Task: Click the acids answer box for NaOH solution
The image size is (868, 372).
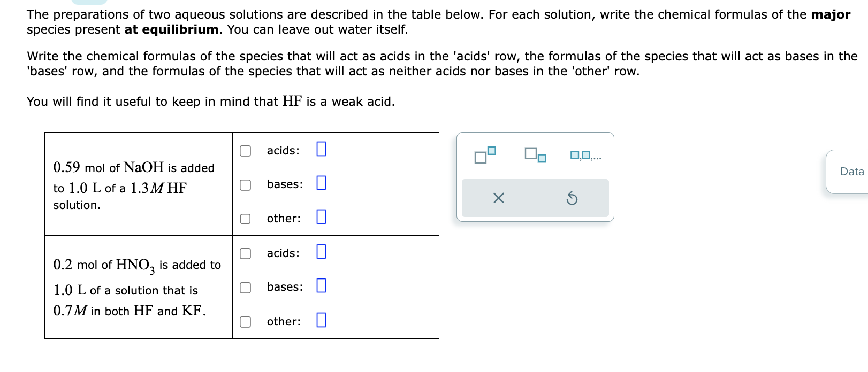Action: 321,149
